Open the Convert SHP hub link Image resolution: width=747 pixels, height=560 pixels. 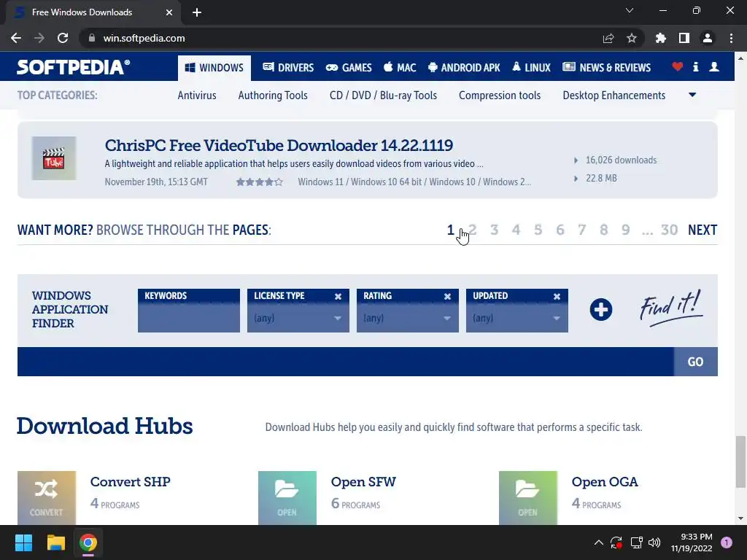[x=130, y=481]
